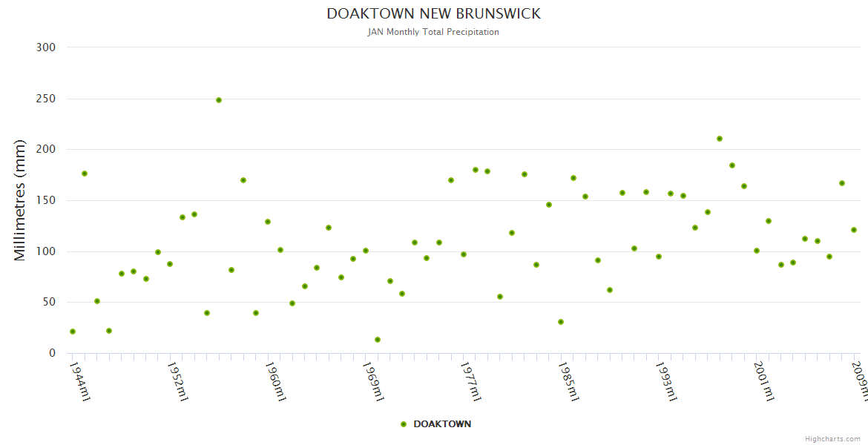Select the highest data point near 250 mm

tap(219, 100)
